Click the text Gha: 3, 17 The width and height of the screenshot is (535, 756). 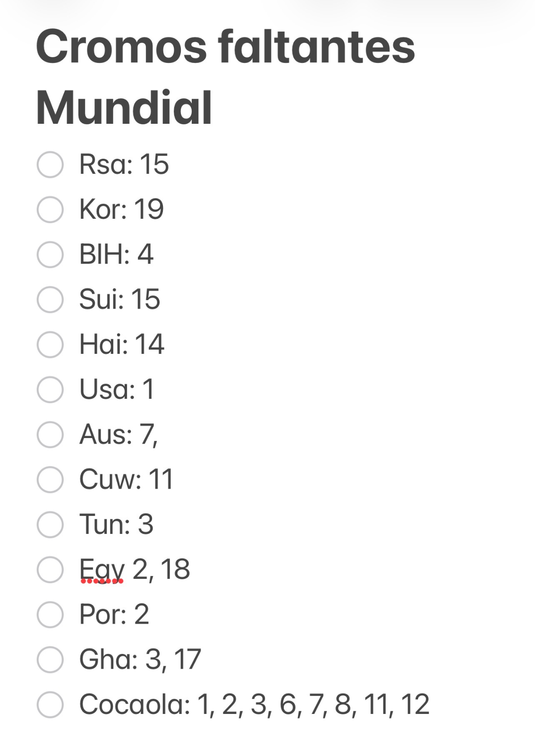click(x=140, y=659)
